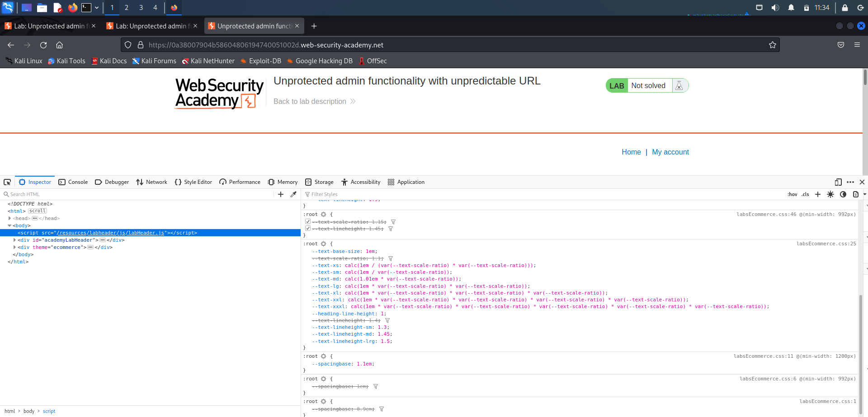This screenshot has width=868, height=417.
Task: Expand the ecommerce theme div node
Action: pos(14,247)
